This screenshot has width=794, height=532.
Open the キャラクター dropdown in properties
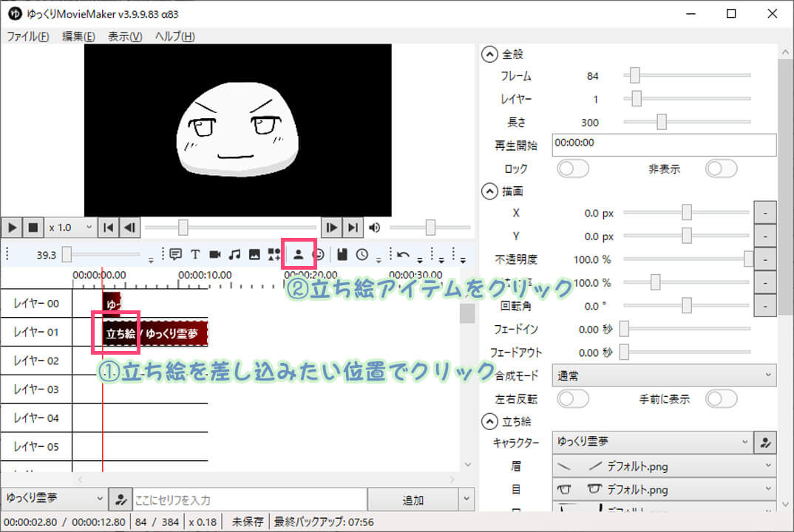(652, 442)
